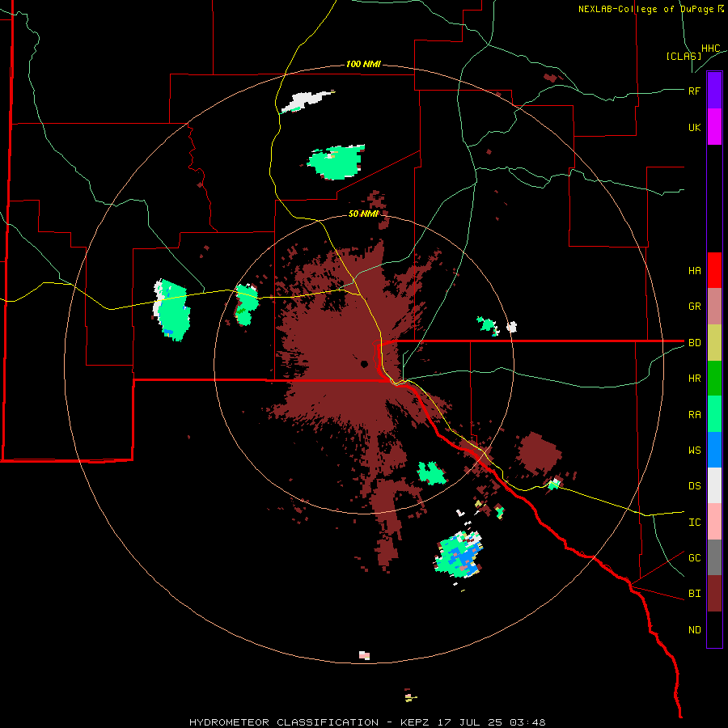Click the 'DS' legend label
Viewport: 728px width, 728px height.
pyautogui.click(x=694, y=486)
